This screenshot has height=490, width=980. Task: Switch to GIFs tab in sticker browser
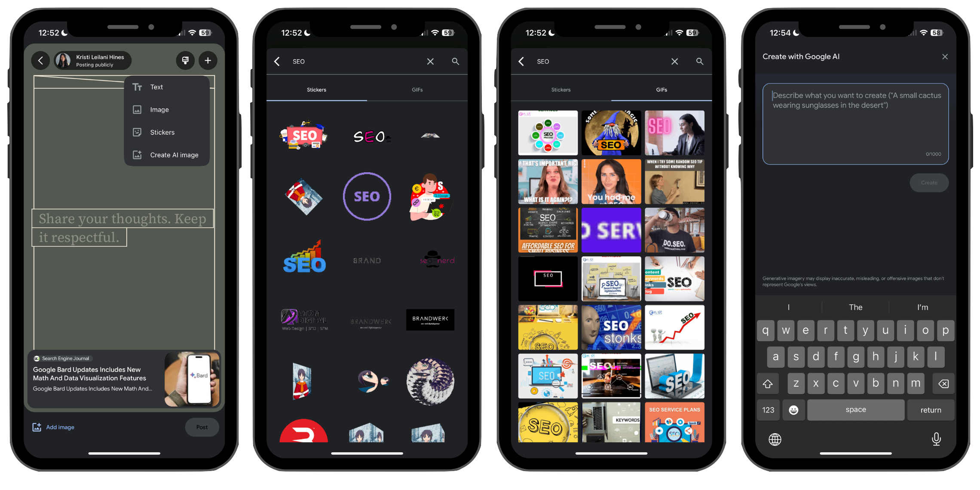click(x=416, y=90)
